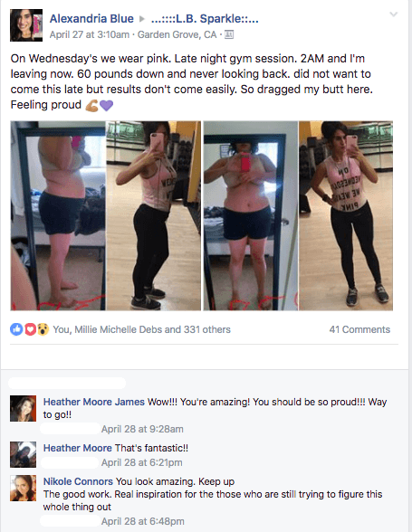This screenshot has height=532, width=412.
Task: Click the April 27 at 3:10am timestamp
Action: click(90, 34)
